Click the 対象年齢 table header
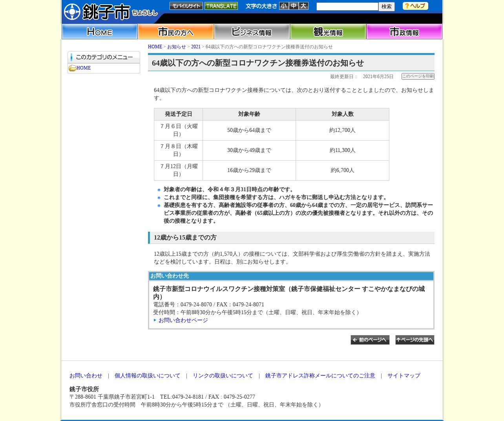This screenshot has width=504, height=421. pos(249,114)
